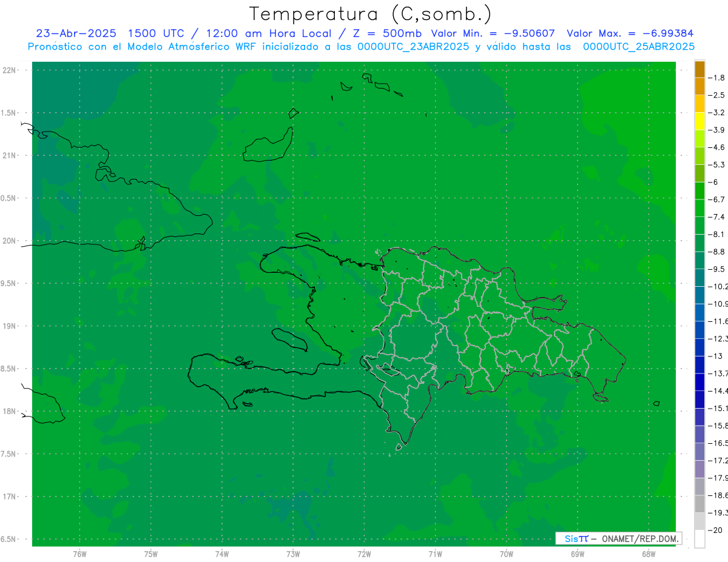This screenshot has height=562, width=728.
Task: Click the amber swatch between -2.5 and -3.2
Action: pos(699,104)
